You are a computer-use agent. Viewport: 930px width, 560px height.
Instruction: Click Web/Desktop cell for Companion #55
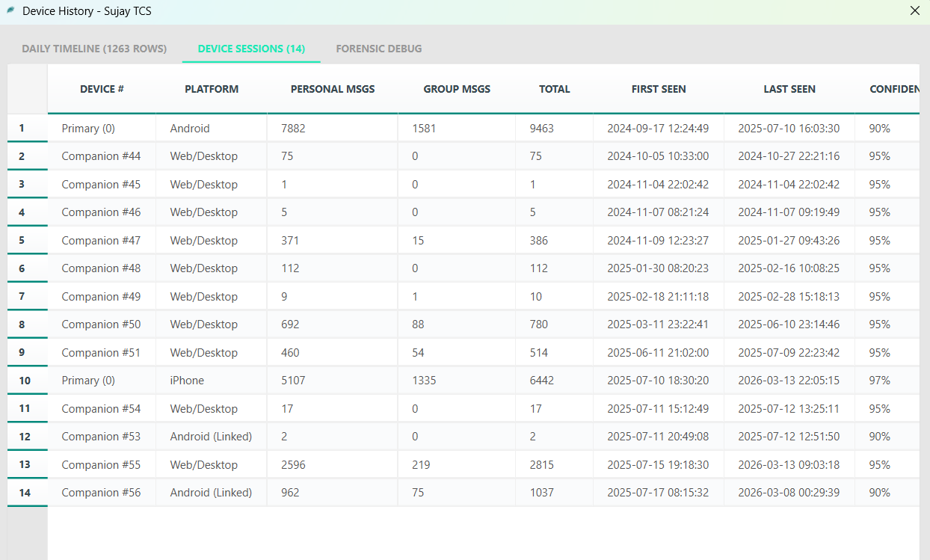212,465
